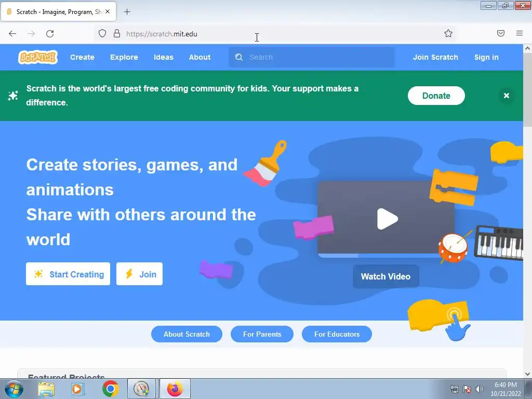This screenshot has width=532, height=399.
Task: Click the Scratch search field
Action: [312, 57]
